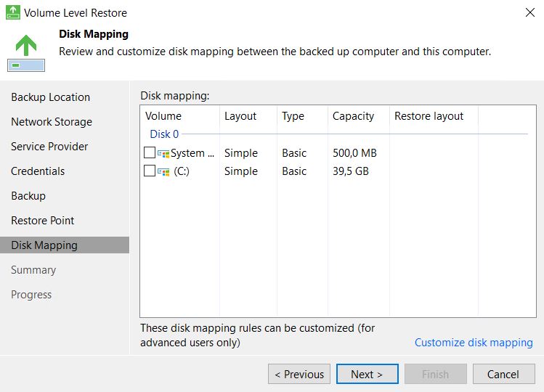Click the Customize disk mapping link
The image size is (544, 392).
point(474,343)
